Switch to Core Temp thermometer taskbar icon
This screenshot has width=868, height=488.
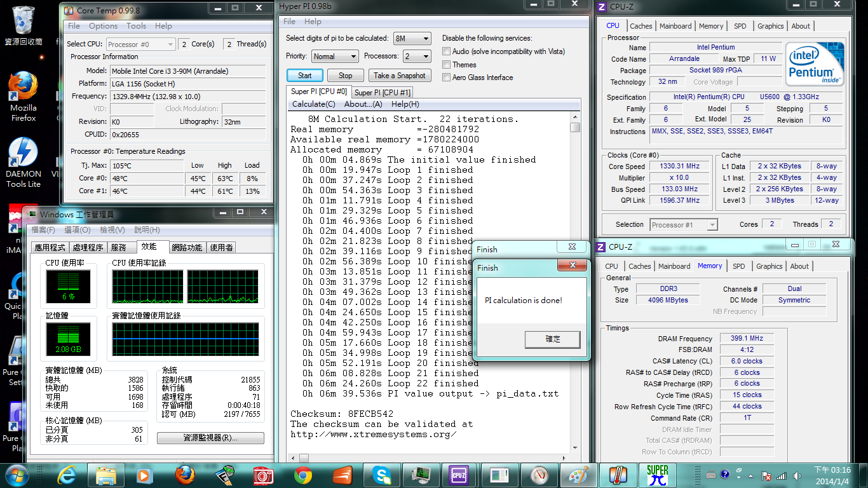pyautogui.click(x=617, y=475)
